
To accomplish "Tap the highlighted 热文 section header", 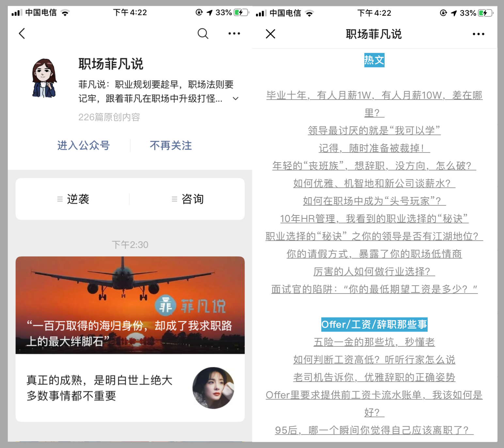I will coord(374,60).
